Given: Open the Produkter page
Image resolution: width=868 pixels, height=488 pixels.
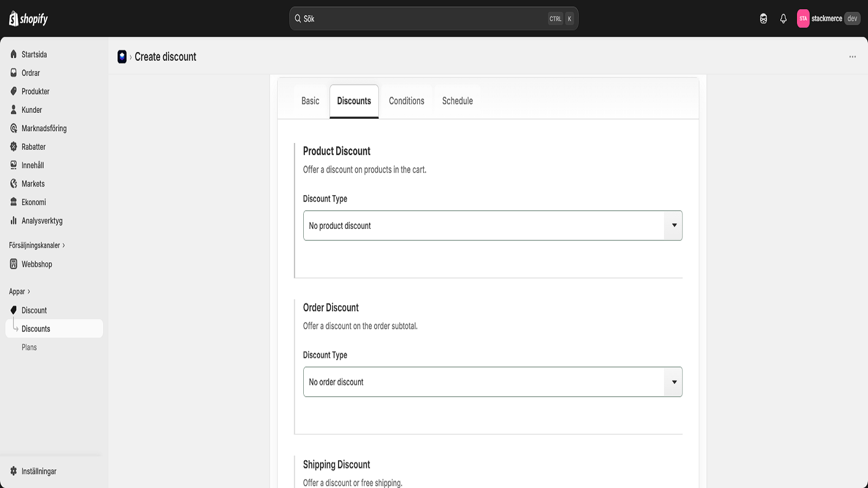Looking at the screenshot, I should [x=36, y=91].
